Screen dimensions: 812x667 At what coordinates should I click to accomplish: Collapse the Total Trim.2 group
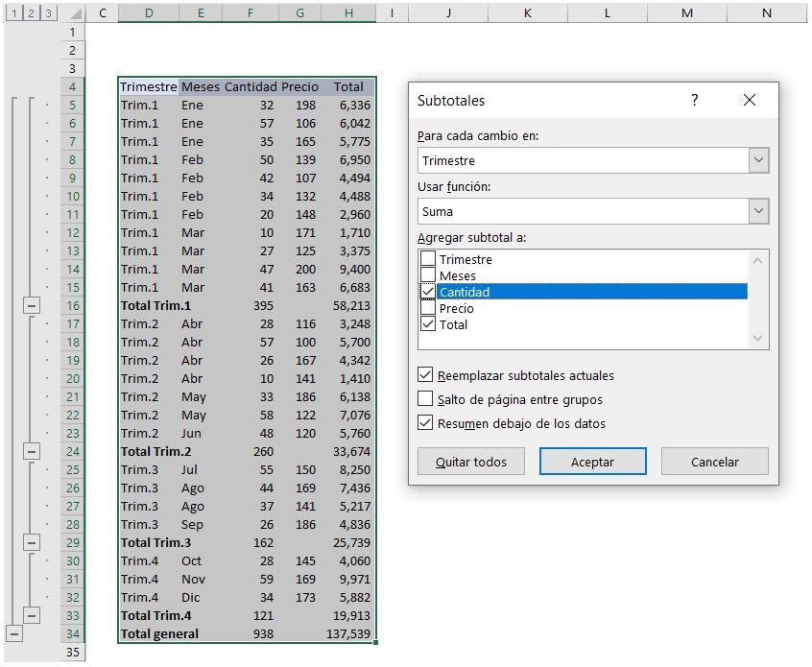click(x=32, y=451)
